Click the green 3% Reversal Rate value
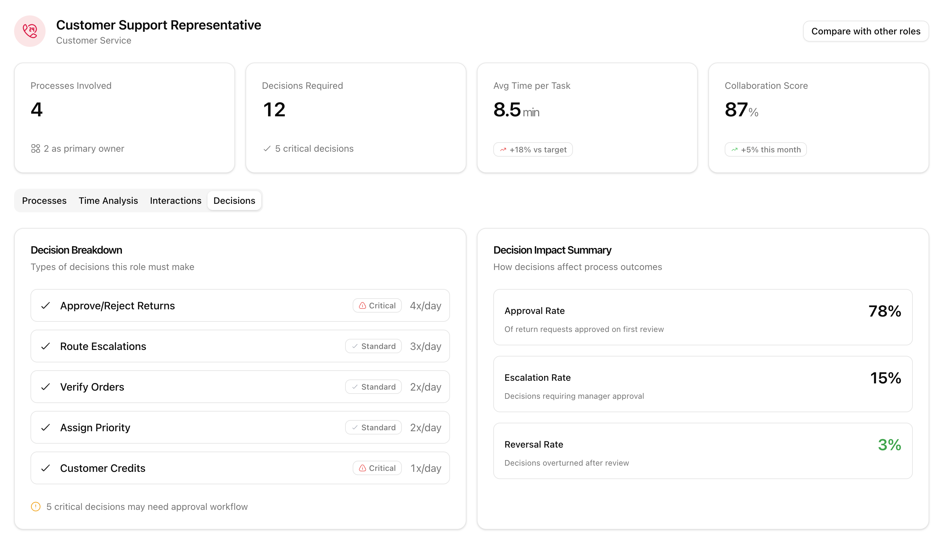Screen dimensions: 941x560 point(889,445)
